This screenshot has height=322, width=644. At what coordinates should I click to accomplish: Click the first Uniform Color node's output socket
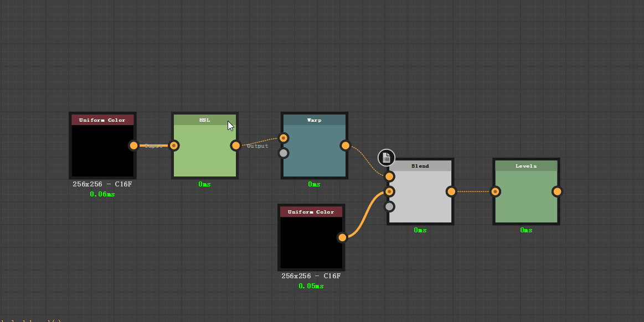(133, 146)
